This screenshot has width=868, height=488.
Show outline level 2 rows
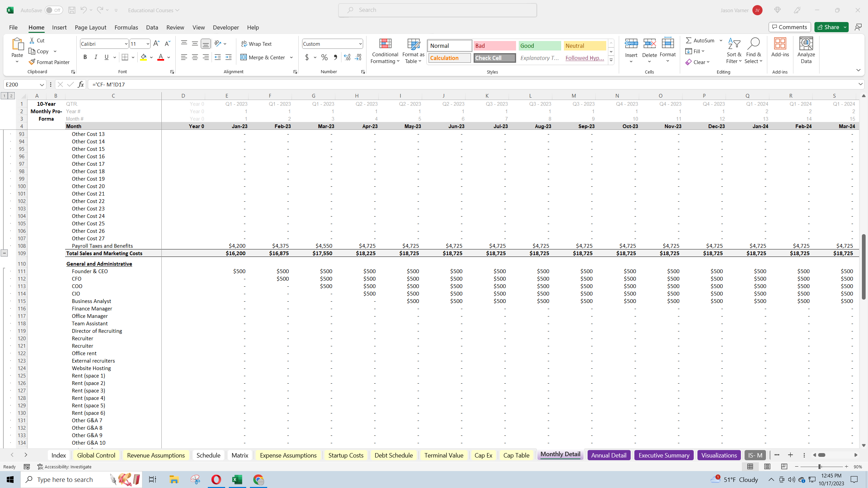11,96
